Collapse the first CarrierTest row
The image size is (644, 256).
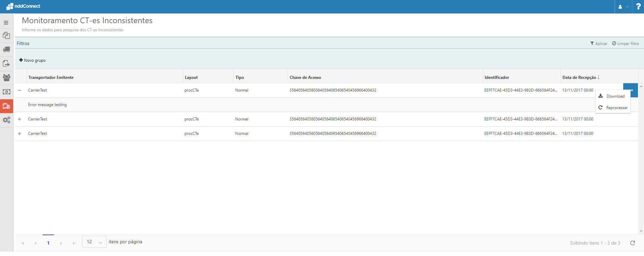pos(19,90)
